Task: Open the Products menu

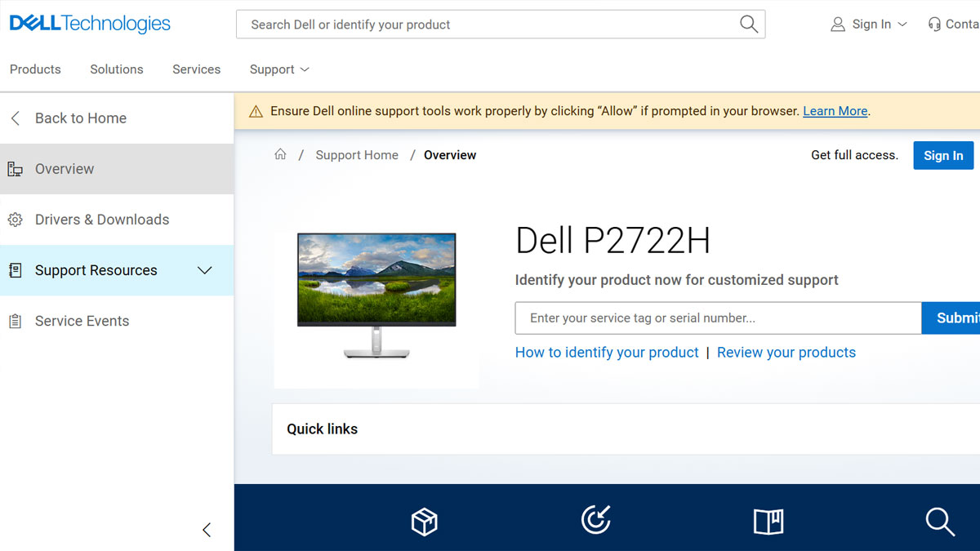Action: point(35,69)
